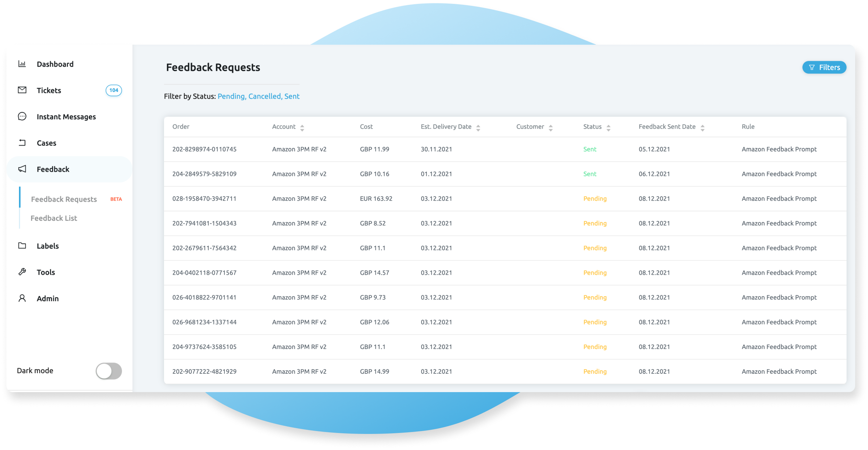Select order 202-7941081-1504343
The width and height of the screenshot is (868, 450).
[205, 223]
